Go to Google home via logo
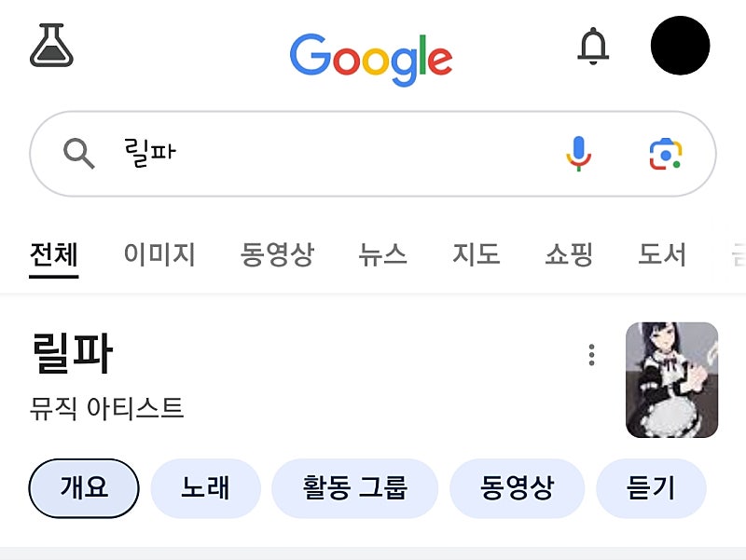 click(371, 58)
